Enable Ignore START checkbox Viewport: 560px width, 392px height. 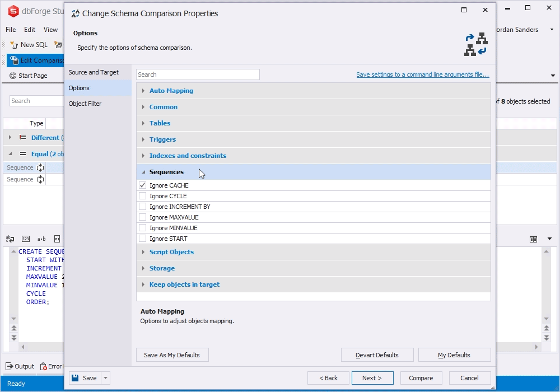[x=142, y=239]
